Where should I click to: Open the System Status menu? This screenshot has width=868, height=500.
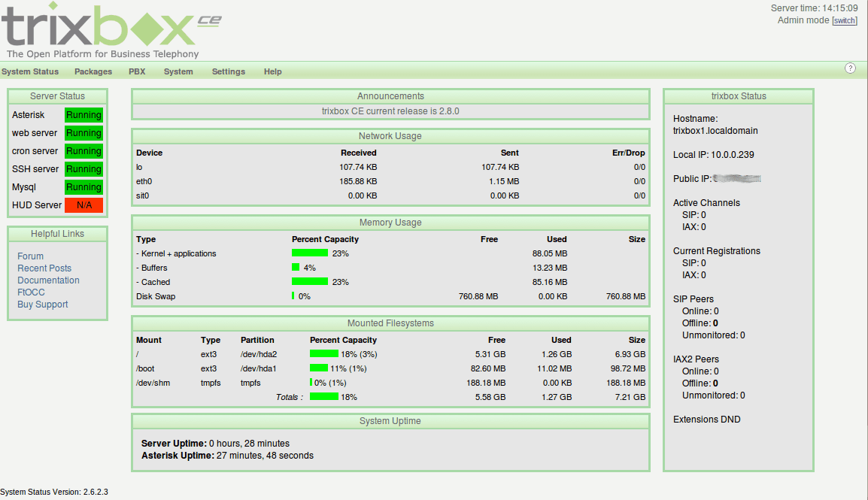pyautogui.click(x=30, y=71)
